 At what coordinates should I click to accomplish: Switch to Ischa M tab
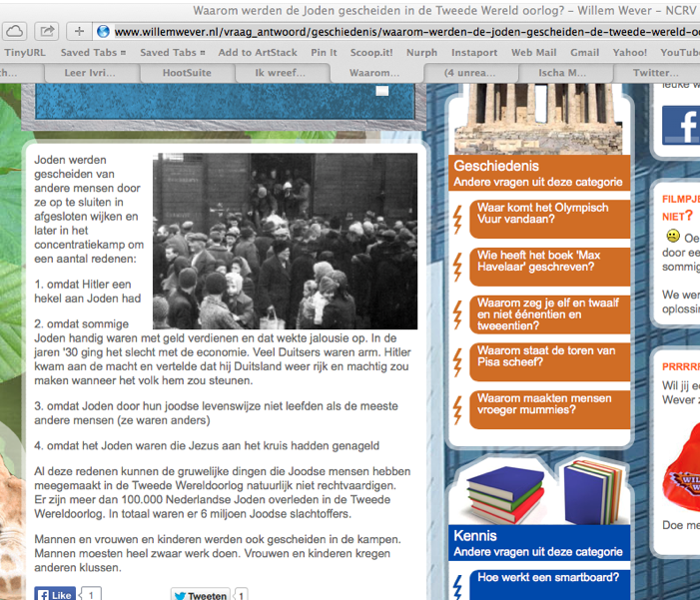566,73
